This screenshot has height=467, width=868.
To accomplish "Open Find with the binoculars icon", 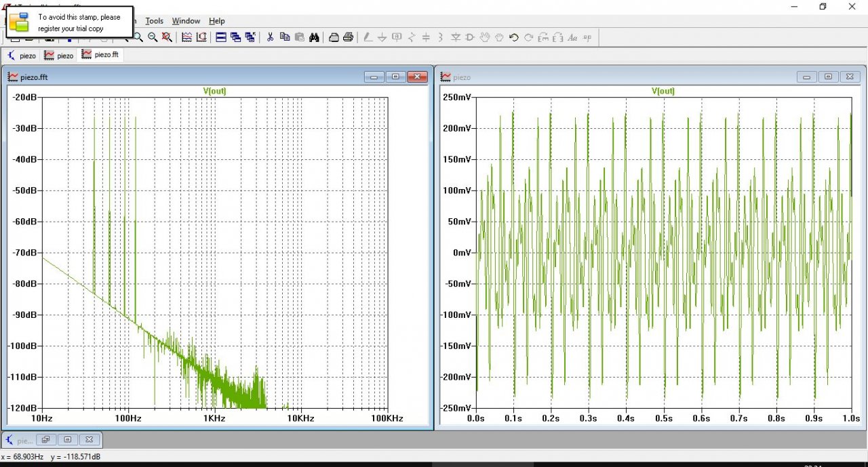I will point(314,37).
